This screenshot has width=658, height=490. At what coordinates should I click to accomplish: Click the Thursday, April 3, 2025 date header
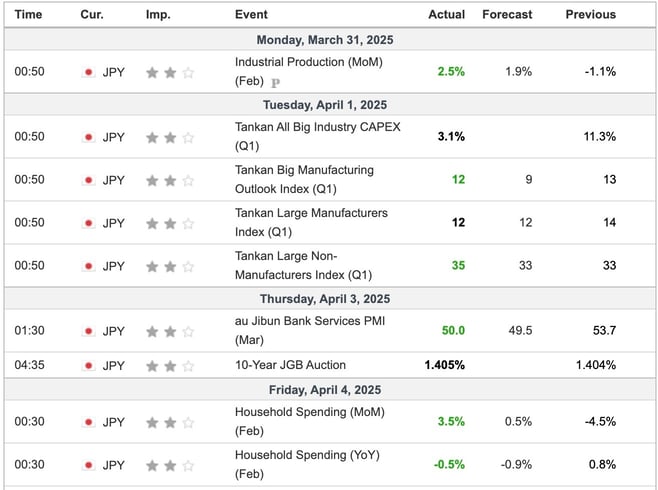[x=325, y=299]
